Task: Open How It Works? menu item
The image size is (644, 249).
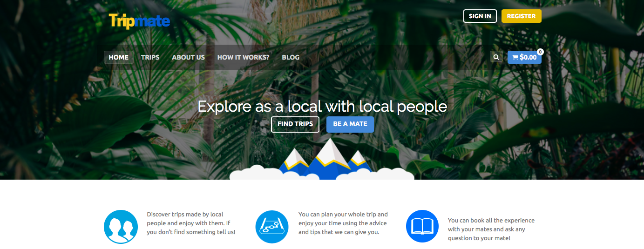Action: coord(243,57)
